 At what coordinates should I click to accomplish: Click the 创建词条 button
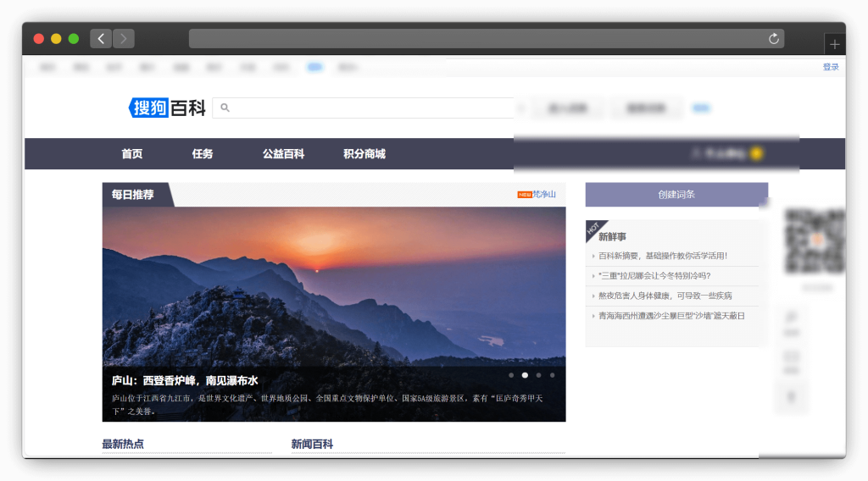click(x=676, y=195)
